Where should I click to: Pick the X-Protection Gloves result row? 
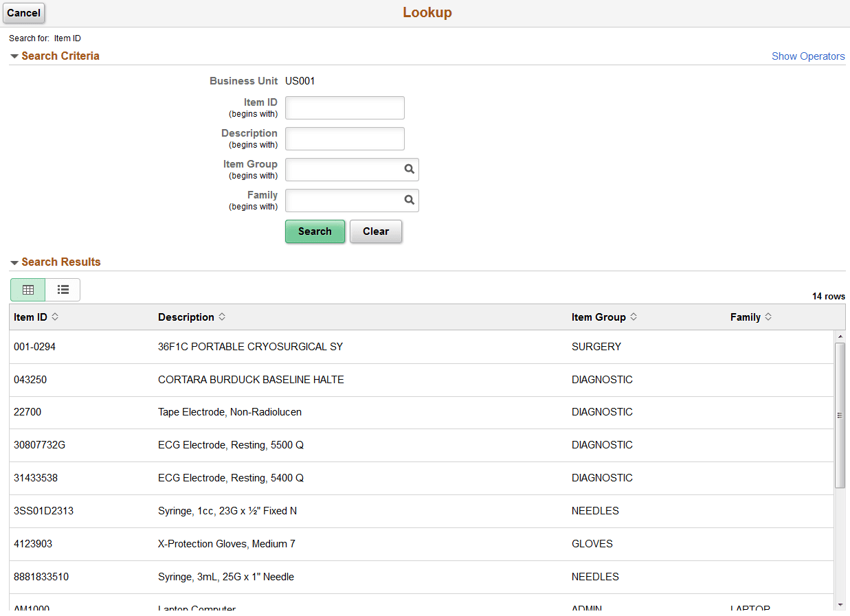click(226, 543)
